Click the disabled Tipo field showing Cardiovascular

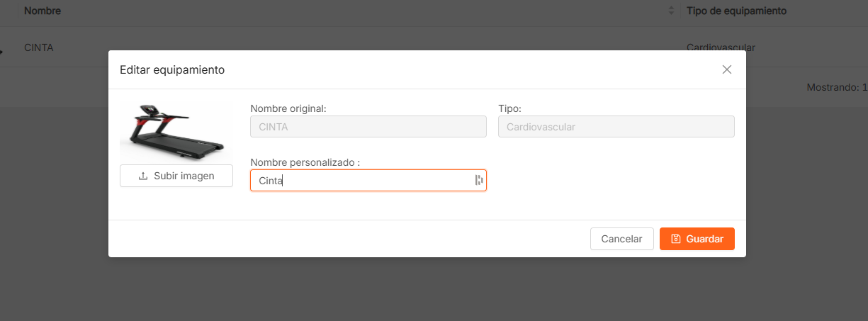pyautogui.click(x=616, y=127)
